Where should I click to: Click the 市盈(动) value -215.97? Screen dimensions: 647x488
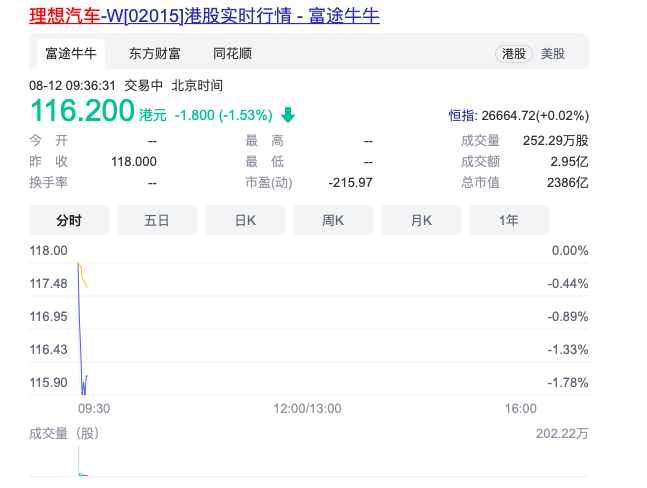[350, 182]
